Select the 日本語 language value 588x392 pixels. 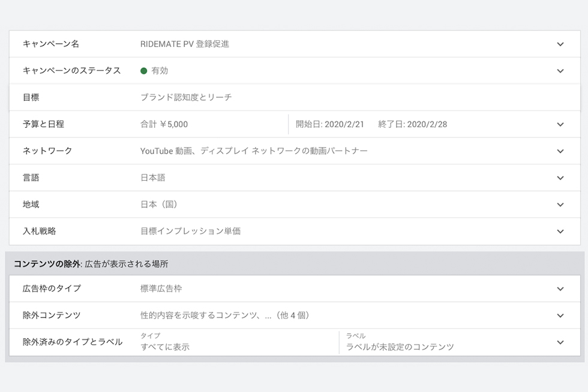(x=152, y=178)
